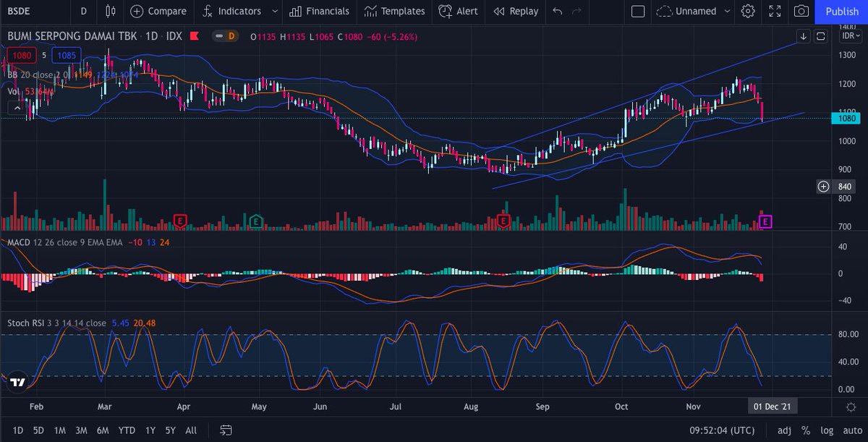This screenshot has height=442, width=868.
Task: Set the date range to 1D
Action: pos(17,430)
